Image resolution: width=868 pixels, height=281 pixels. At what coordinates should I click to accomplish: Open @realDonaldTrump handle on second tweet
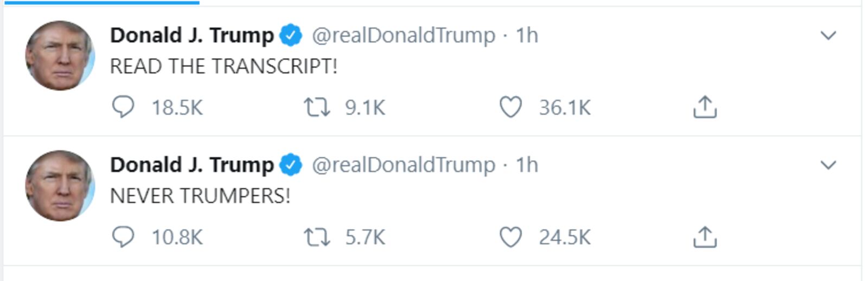point(403,165)
